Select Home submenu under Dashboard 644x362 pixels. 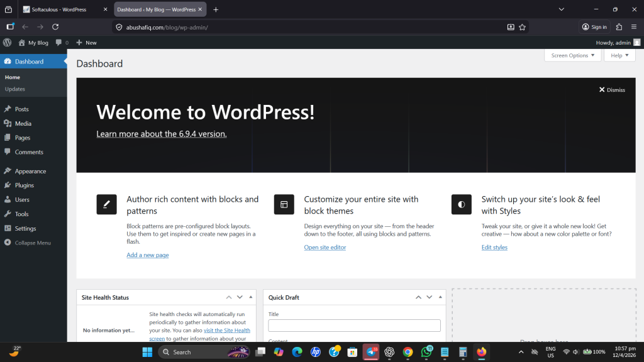point(13,77)
